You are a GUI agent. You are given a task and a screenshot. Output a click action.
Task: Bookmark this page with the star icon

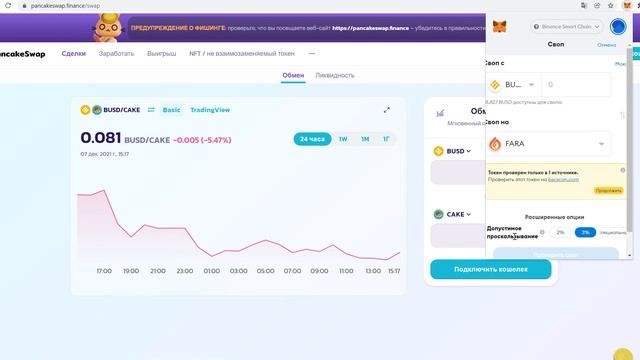611,5
